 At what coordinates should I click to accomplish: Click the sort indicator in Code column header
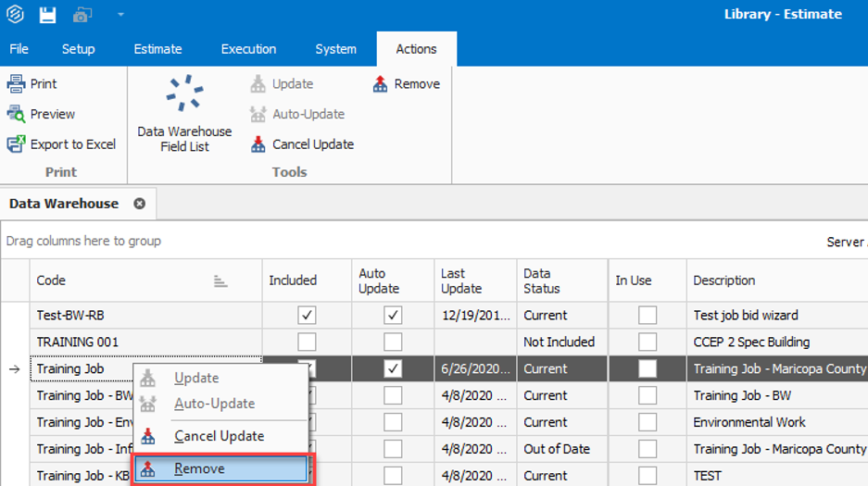point(220,280)
